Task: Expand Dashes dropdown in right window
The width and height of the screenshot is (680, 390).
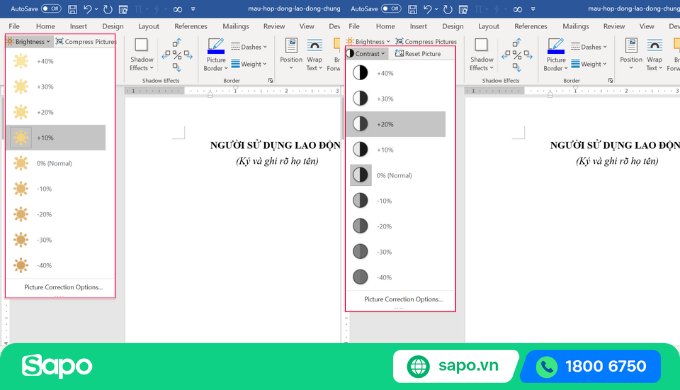Action: (589, 47)
